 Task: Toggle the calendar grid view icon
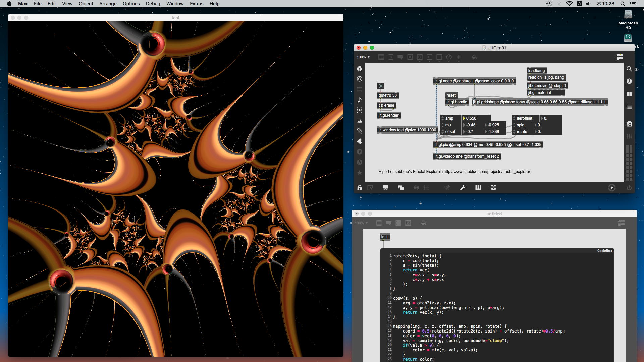click(x=619, y=57)
